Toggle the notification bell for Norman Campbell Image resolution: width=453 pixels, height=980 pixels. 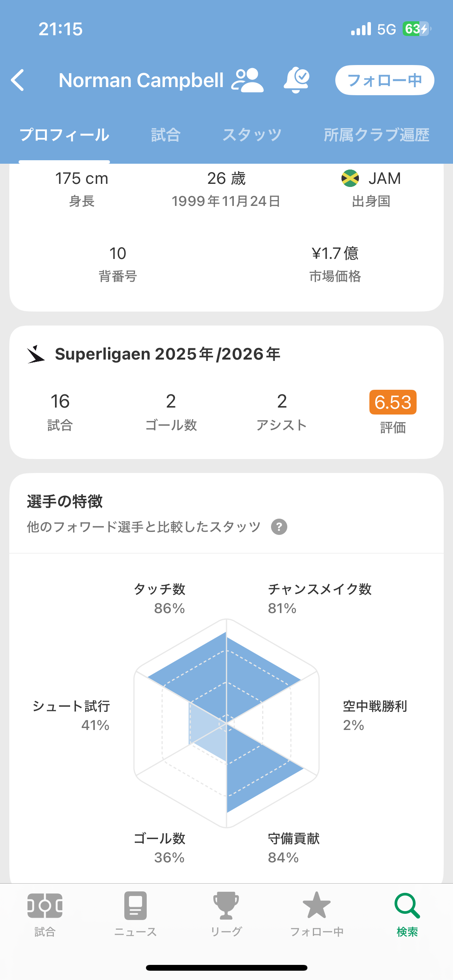click(x=297, y=80)
